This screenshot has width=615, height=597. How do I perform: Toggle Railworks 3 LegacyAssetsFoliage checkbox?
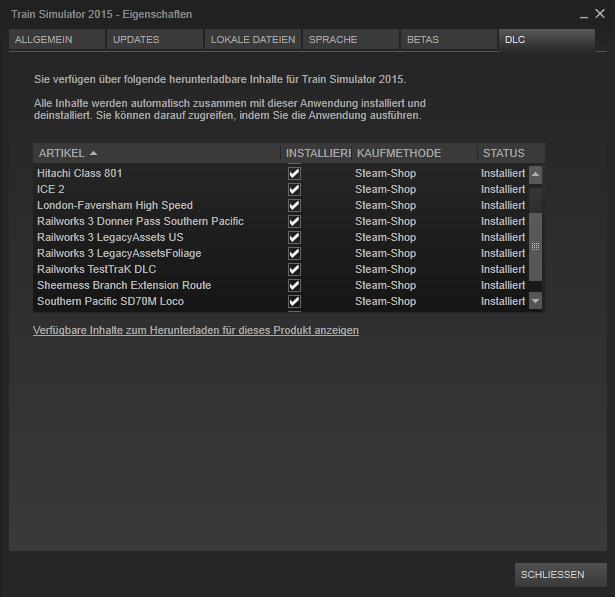(x=295, y=253)
